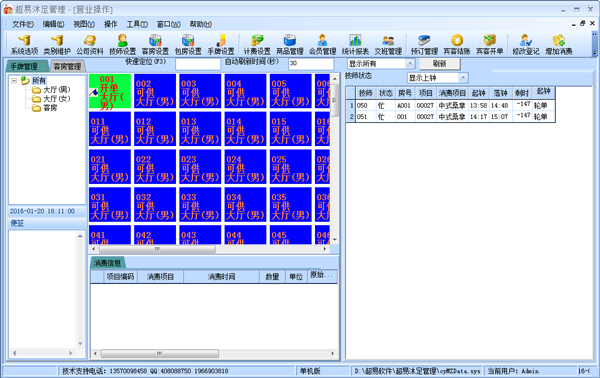The width and height of the screenshot is (600, 378).
Task: Click the 消费项目 header in technician table
Action: pos(452,93)
